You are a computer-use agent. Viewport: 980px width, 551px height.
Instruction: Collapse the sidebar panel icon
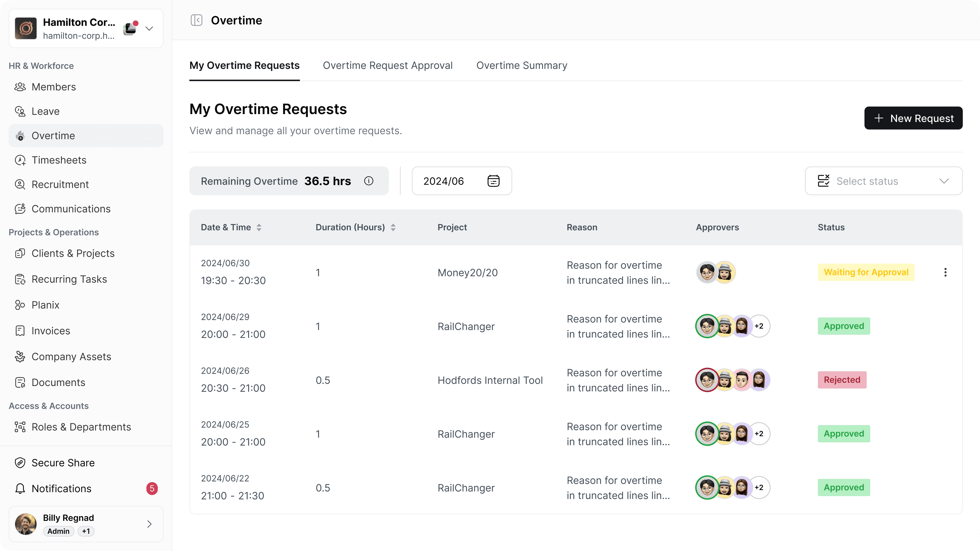(196, 20)
